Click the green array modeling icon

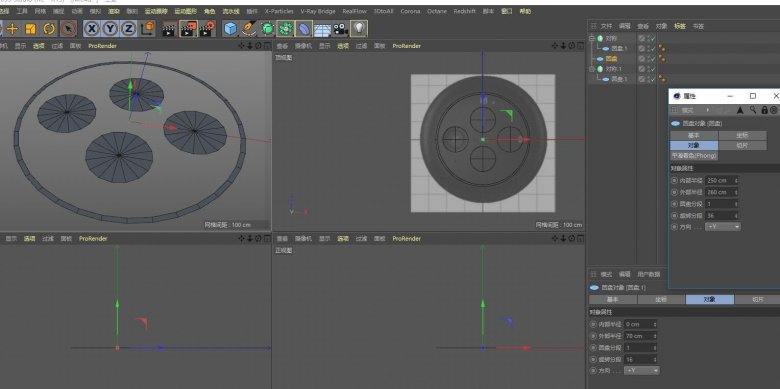[285, 29]
